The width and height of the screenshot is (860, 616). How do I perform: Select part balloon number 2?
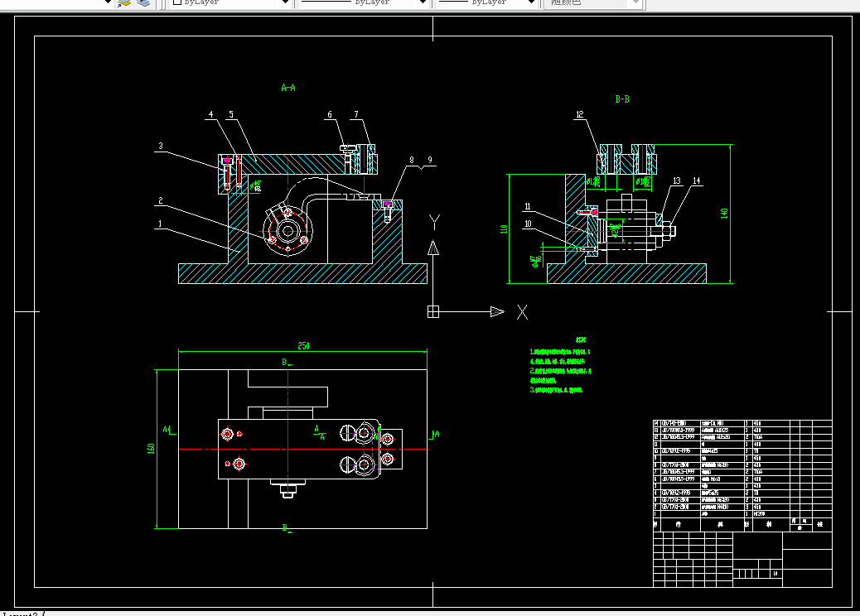(161, 200)
